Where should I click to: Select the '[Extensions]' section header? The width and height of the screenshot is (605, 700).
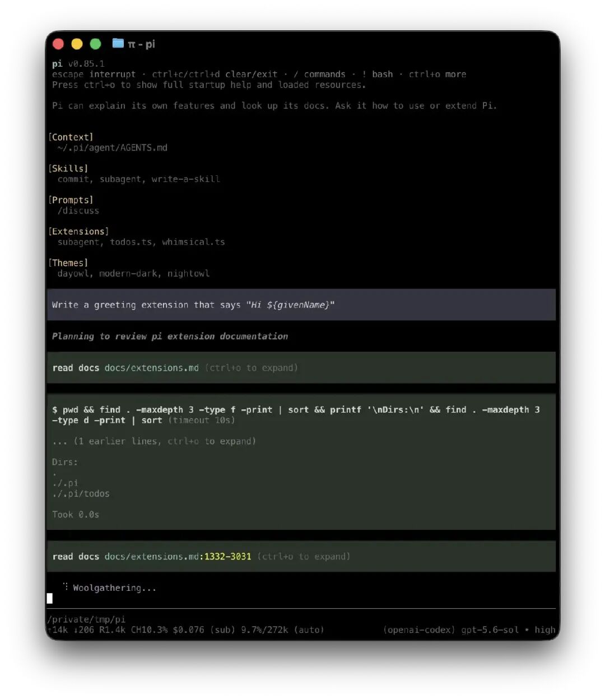click(x=78, y=231)
